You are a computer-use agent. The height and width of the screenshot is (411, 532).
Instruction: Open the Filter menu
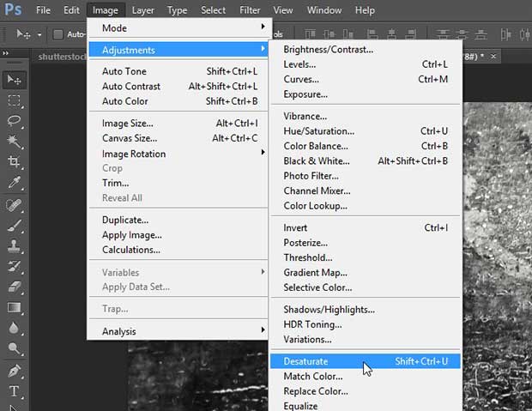tap(250, 10)
